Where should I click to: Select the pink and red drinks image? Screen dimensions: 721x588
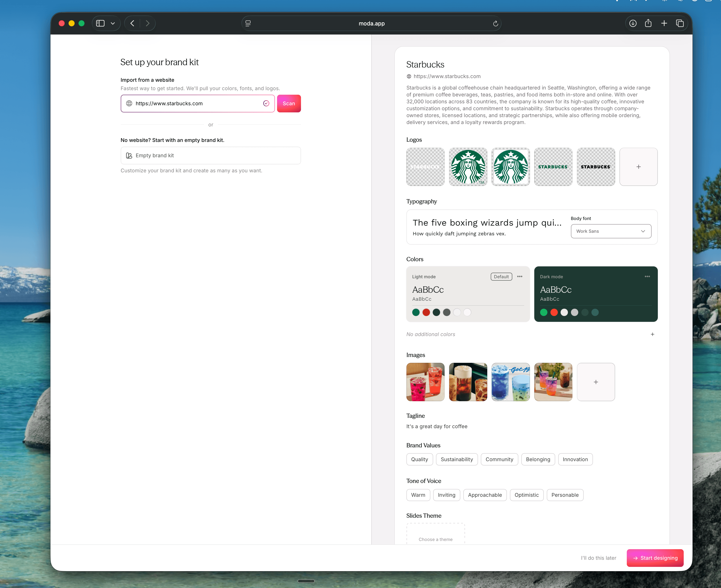click(425, 382)
